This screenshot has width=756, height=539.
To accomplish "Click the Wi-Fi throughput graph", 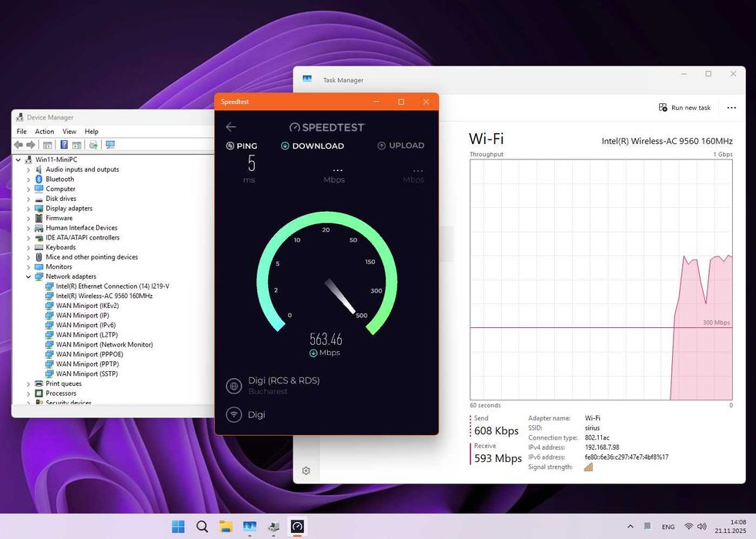I will pyautogui.click(x=601, y=280).
